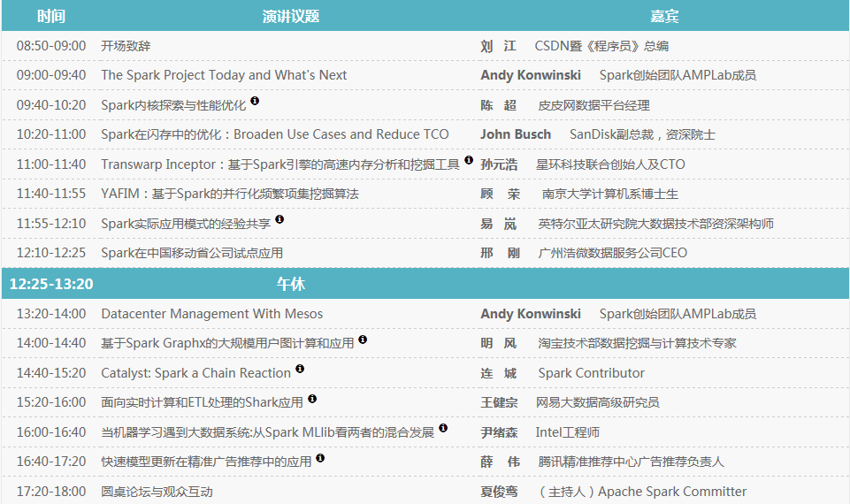Select (主持人) Apache Spark Committer text

(642, 492)
